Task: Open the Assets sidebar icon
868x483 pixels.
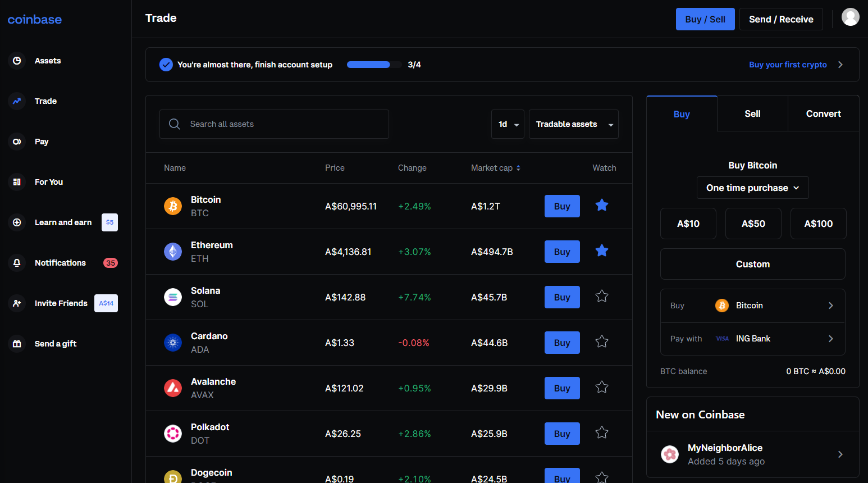Action: tap(17, 61)
